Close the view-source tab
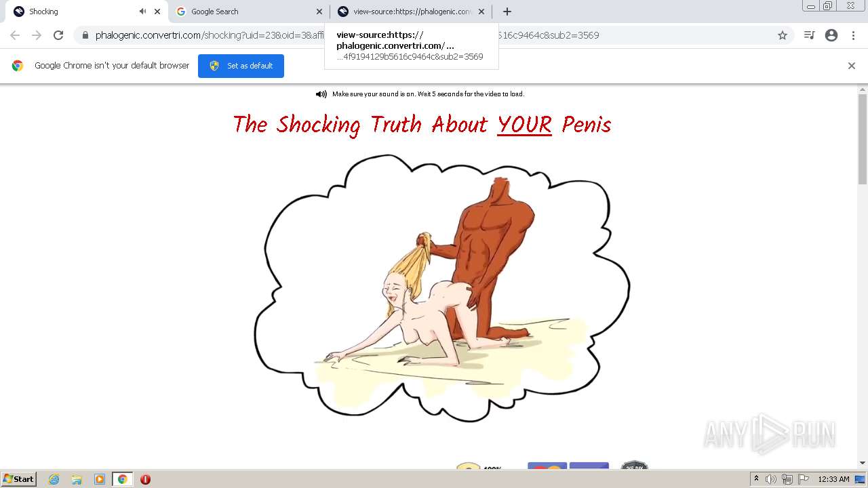 pos(481,12)
